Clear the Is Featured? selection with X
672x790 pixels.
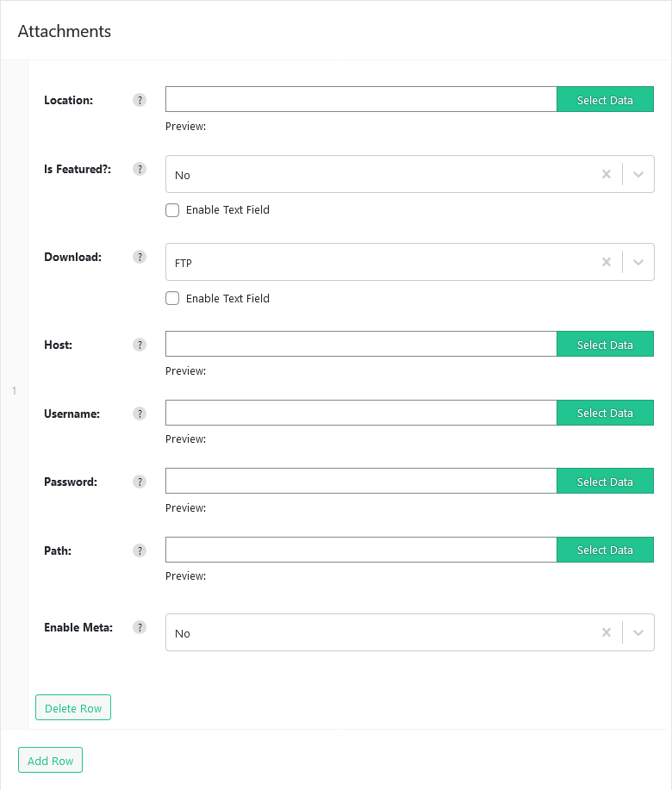(607, 174)
